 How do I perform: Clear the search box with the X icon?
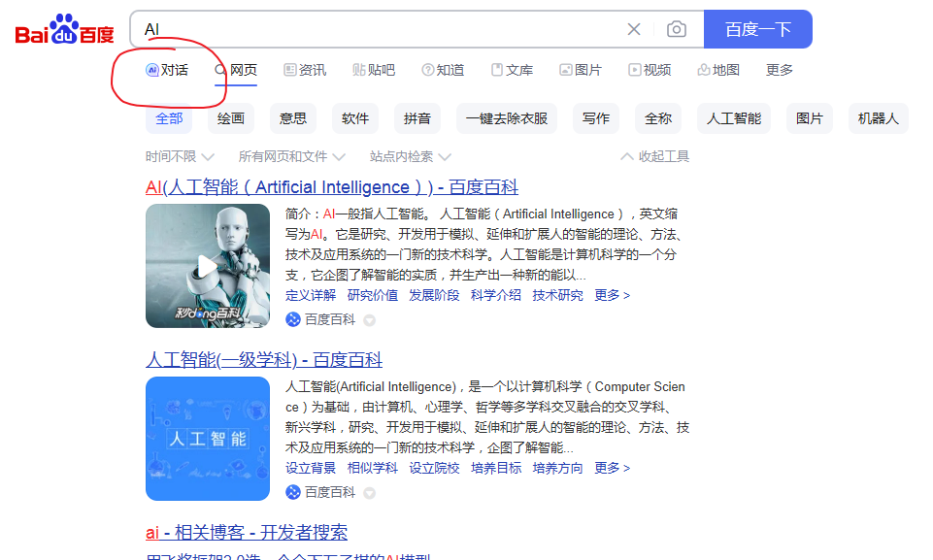[x=634, y=29]
